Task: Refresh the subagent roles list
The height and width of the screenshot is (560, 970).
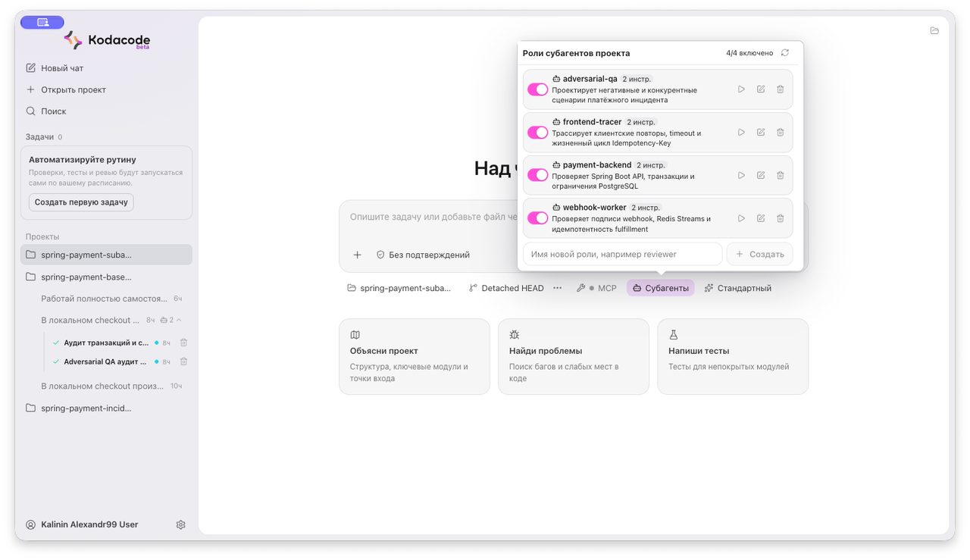Action: pos(785,53)
